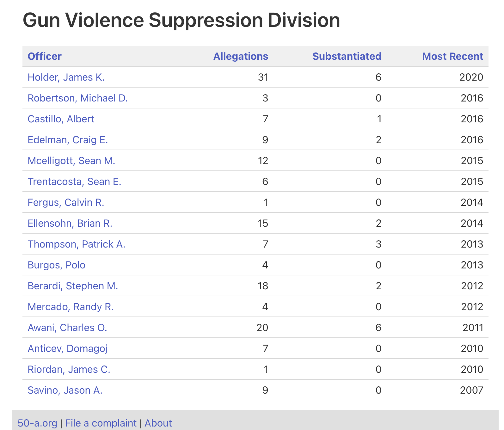
Task: Select Awani, Charles O. link
Action: 67,328
